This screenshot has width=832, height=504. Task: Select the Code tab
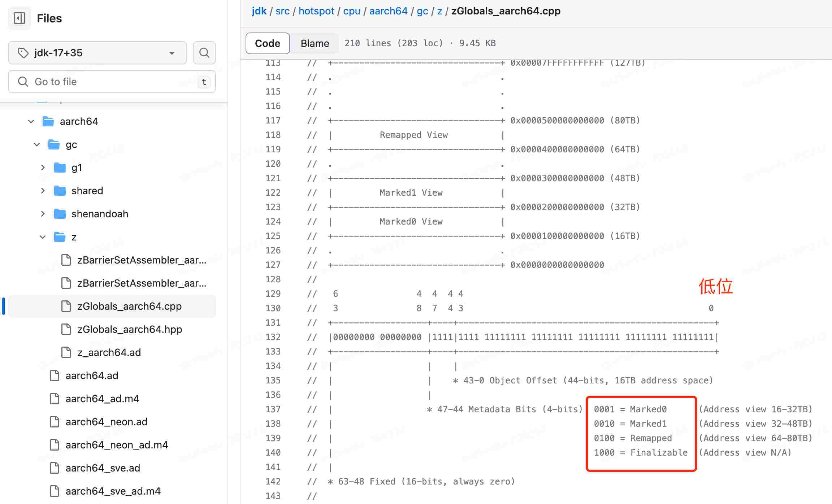[268, 43]
